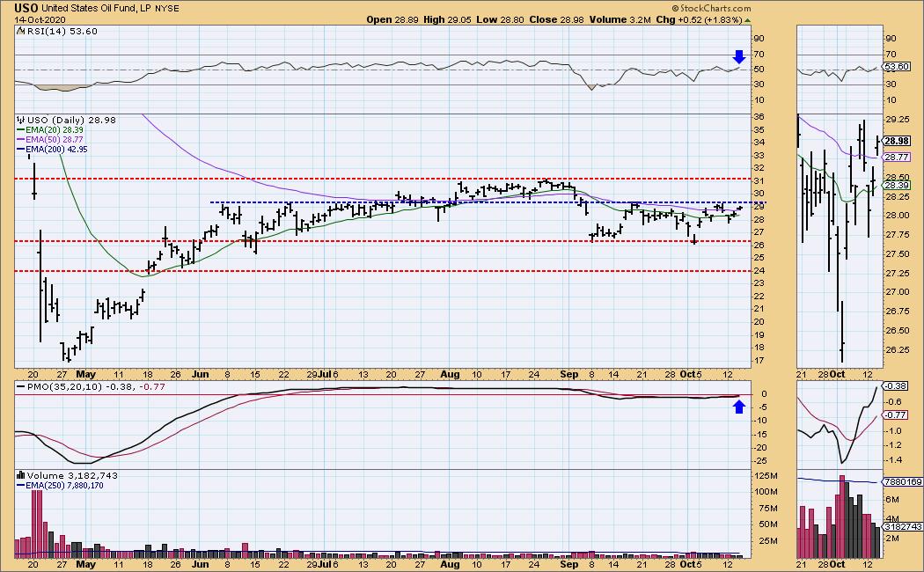The image size is (924, 572).
Task: Select the United States Oil Fund, LP name
Action: click(97, 9)
